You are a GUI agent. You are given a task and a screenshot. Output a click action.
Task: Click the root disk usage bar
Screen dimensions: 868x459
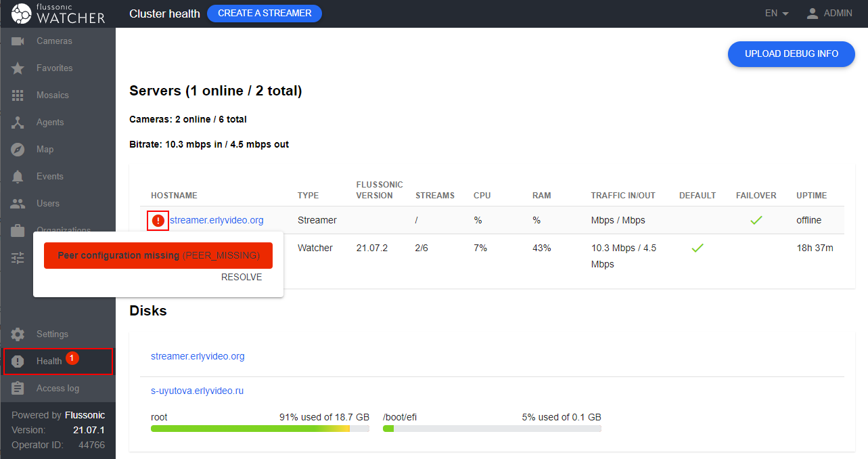(x=260, y=429)
